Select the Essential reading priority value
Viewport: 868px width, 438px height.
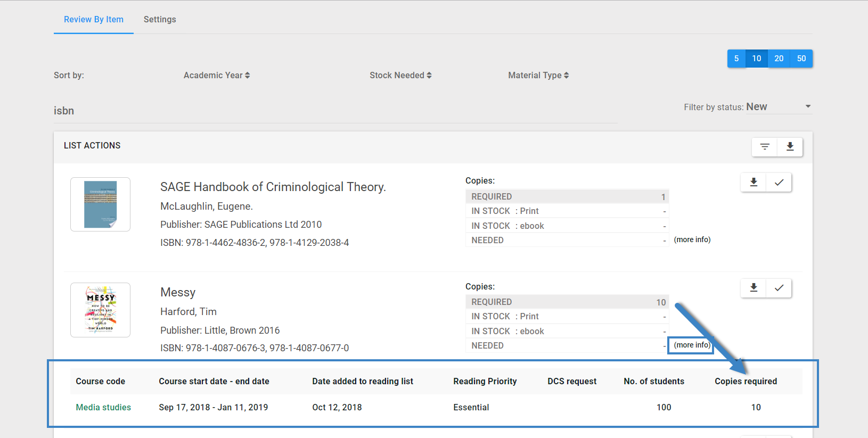tap(471, 407)
